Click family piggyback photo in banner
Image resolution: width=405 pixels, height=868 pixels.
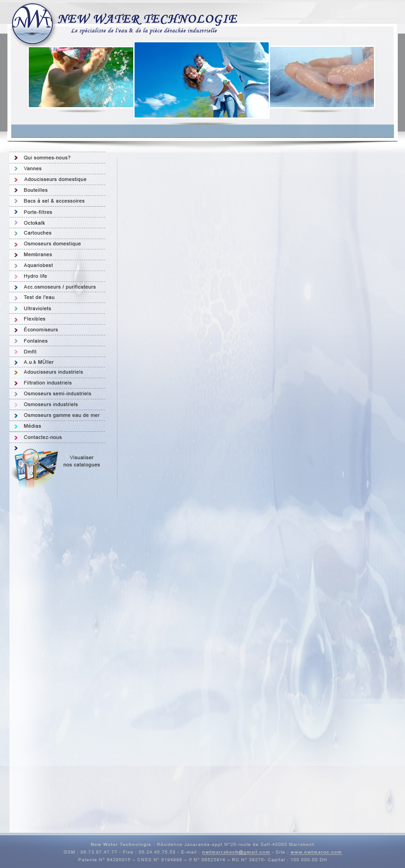click(x=202, y=80)
